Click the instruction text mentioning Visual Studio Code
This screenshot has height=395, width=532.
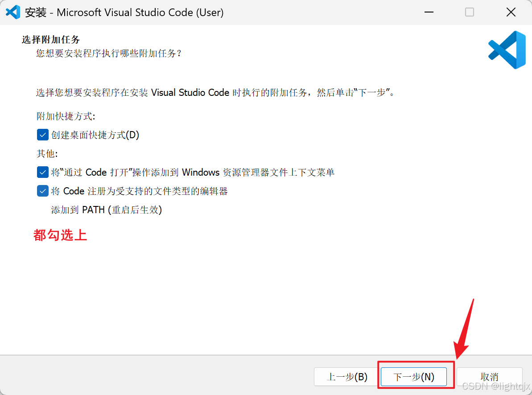point(215,92)
